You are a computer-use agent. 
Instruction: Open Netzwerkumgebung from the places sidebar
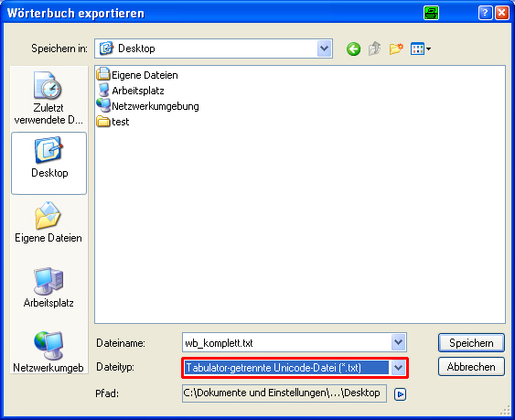pos(48,352)
